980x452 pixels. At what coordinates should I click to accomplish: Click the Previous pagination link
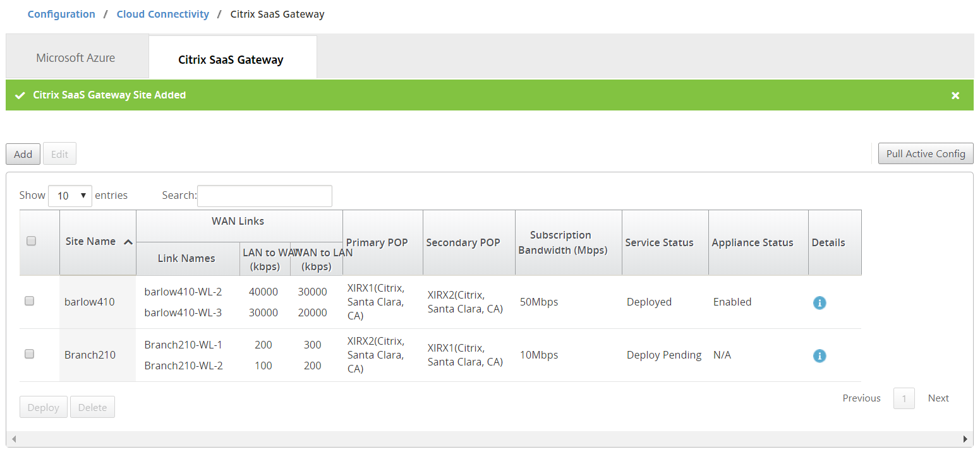pyautogui.click(x=861, y=398)
